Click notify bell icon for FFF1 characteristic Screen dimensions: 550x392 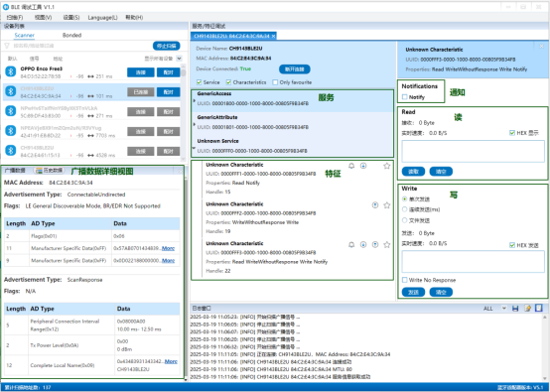coord(351,166)
